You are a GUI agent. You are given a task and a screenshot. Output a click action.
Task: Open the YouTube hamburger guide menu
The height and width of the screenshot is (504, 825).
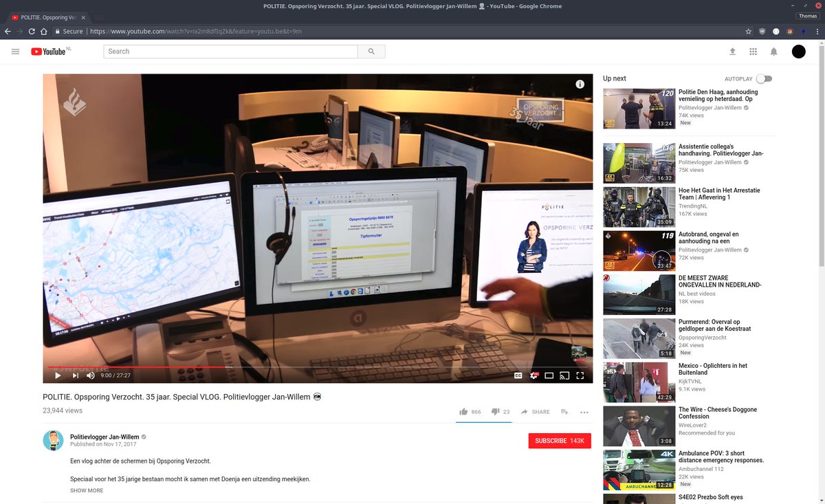(x=15, y=52)
